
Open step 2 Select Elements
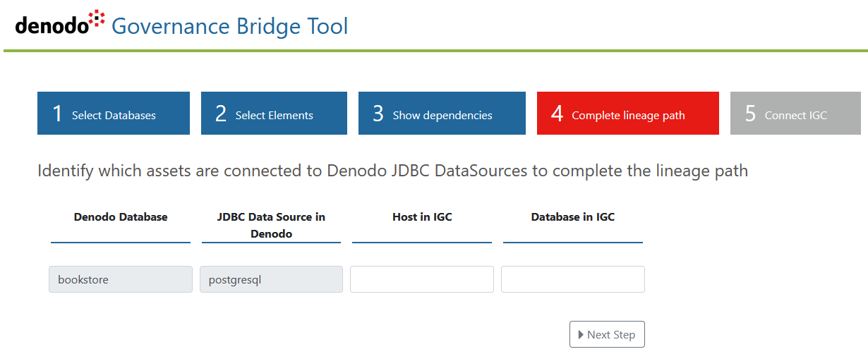pyautogui.click(x=274, y=113)
